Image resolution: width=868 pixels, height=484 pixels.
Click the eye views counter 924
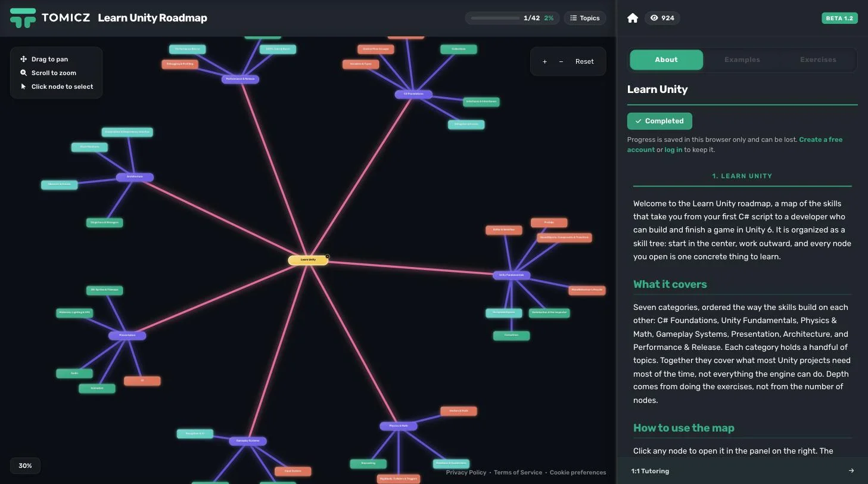click(662, 18)
